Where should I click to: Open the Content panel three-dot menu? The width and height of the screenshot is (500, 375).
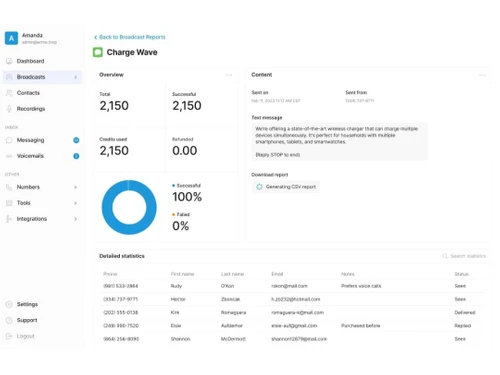coord(482,75)
